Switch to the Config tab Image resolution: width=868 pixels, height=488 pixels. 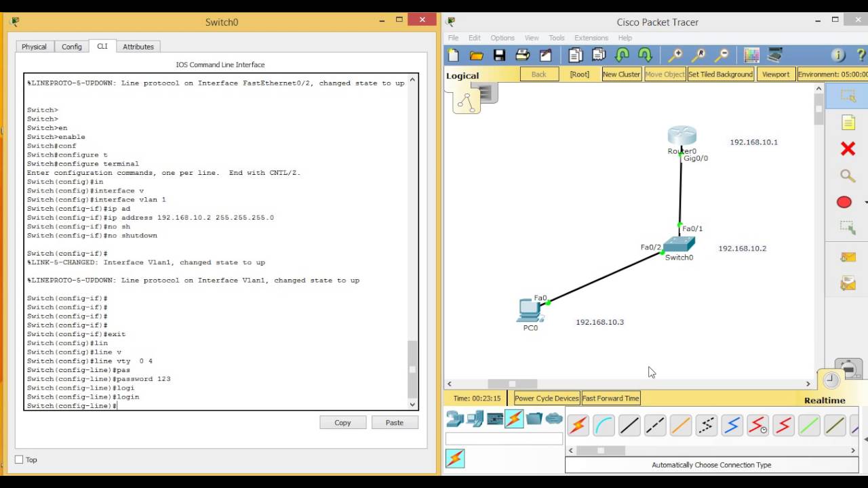(x=72, y=47)
